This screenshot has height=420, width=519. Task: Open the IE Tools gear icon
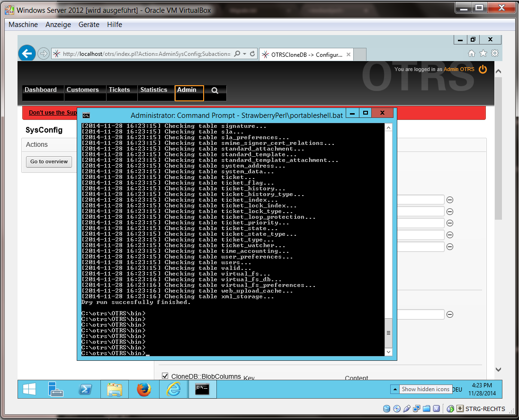pos(494,54)
